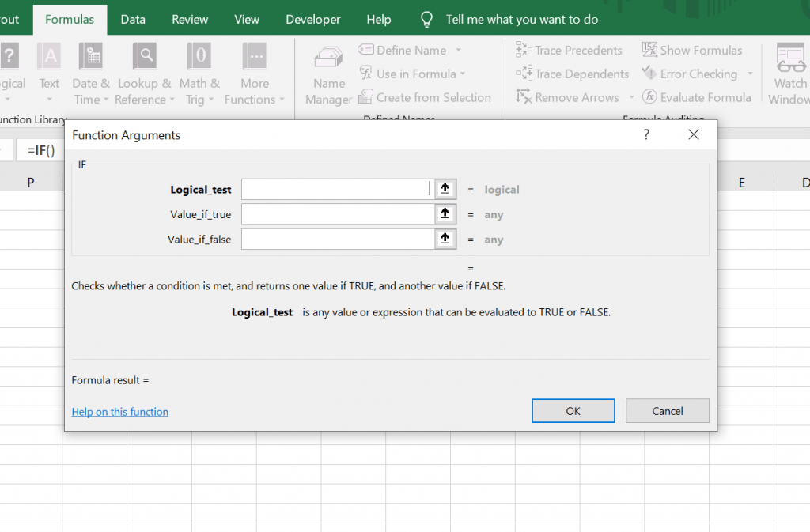
Task: Click the dialog question mark help icon
Action: pos(646,134)
